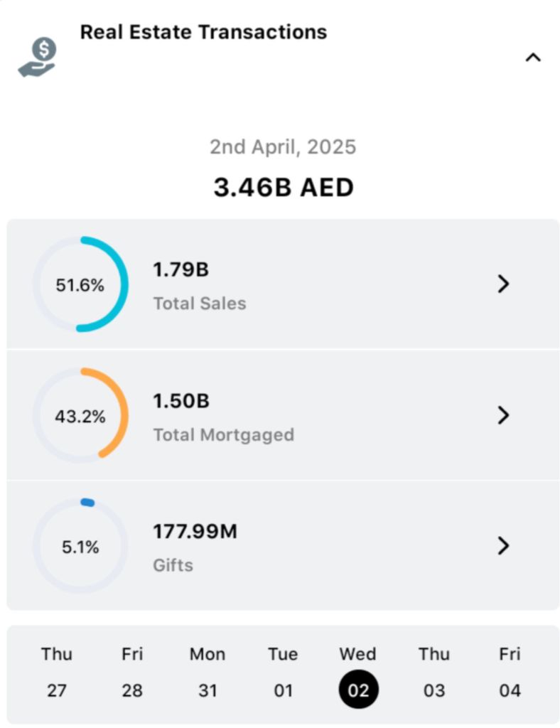This screenshot has width=560, height=728.
Task: Click the Real Estate Transactions title
Action: [203, 32]
